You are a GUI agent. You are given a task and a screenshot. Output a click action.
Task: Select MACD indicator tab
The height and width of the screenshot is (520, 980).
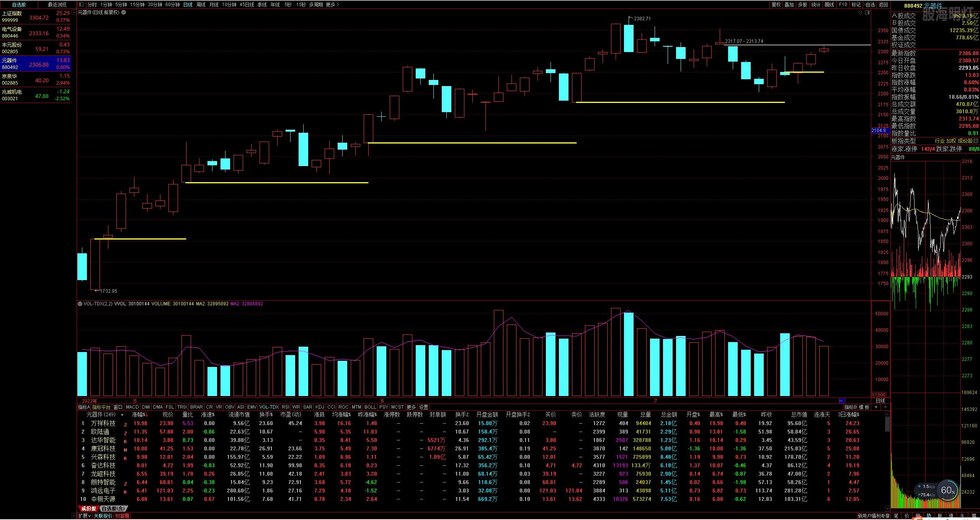click(132, 407)
